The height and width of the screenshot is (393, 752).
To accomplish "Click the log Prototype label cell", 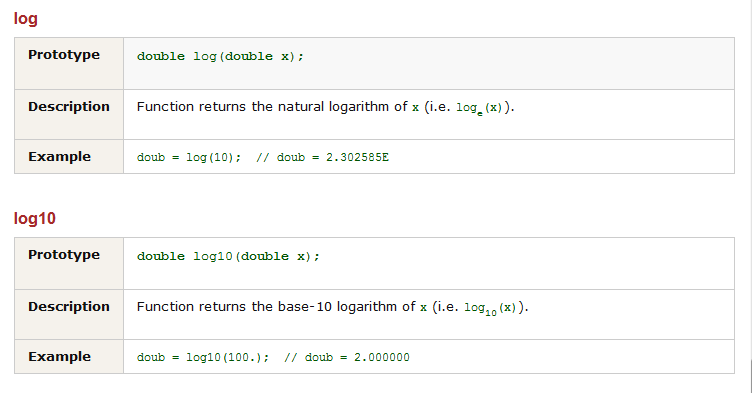I will 69,63.
